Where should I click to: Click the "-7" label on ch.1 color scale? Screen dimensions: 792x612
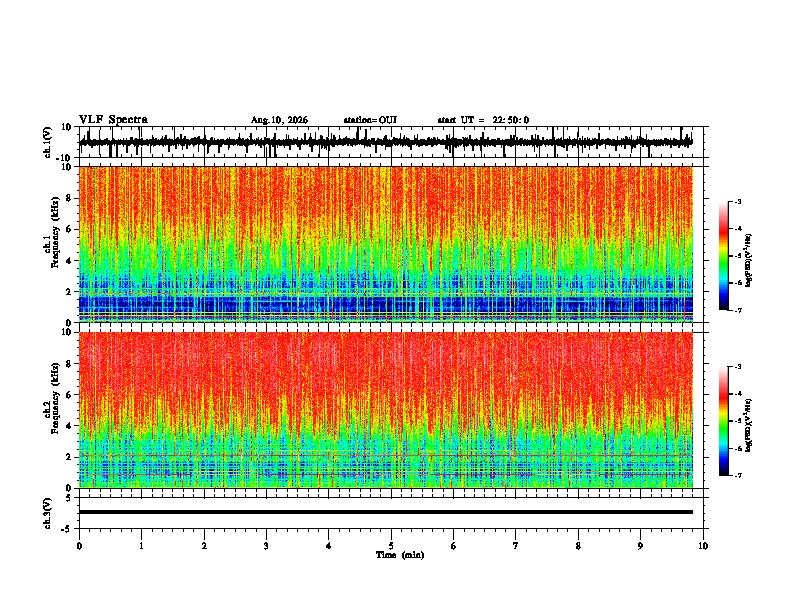pyautogui.click(x=737, y=310)
